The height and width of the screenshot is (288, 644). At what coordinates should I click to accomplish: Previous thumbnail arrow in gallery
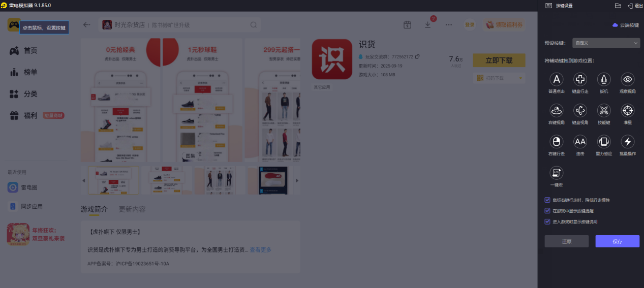84,180
